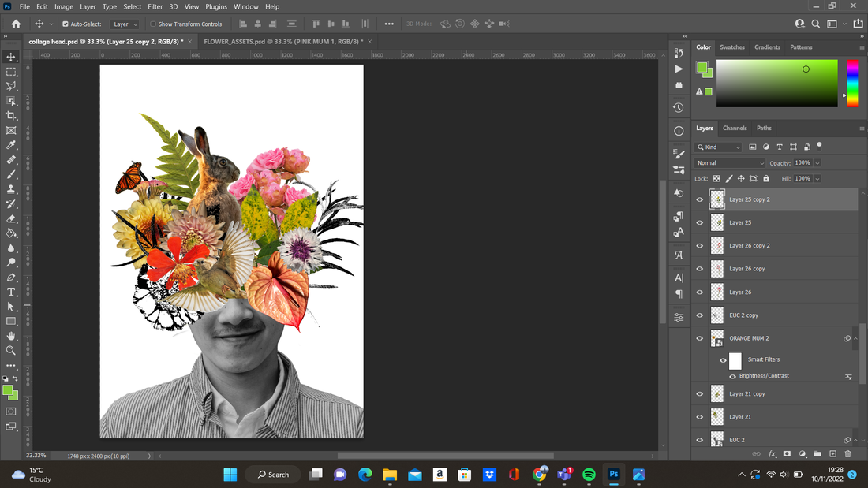Hide the Layer 25 copy 2 layer

pos(700,199)
